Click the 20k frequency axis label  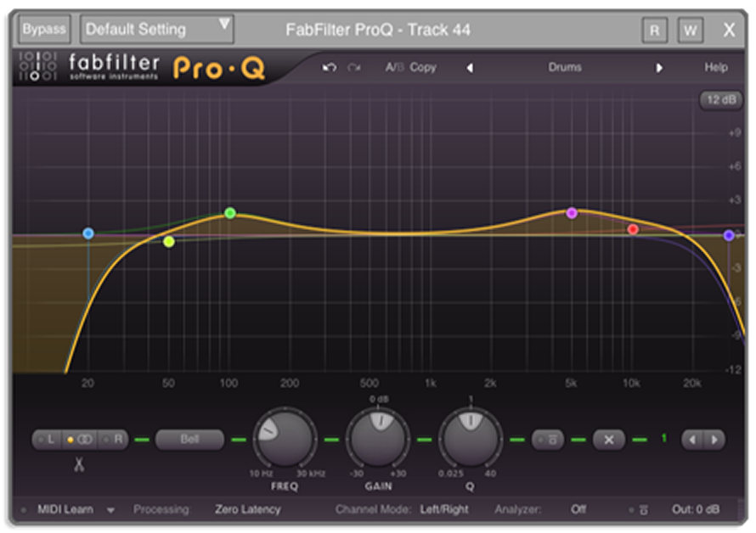point(692,383)
